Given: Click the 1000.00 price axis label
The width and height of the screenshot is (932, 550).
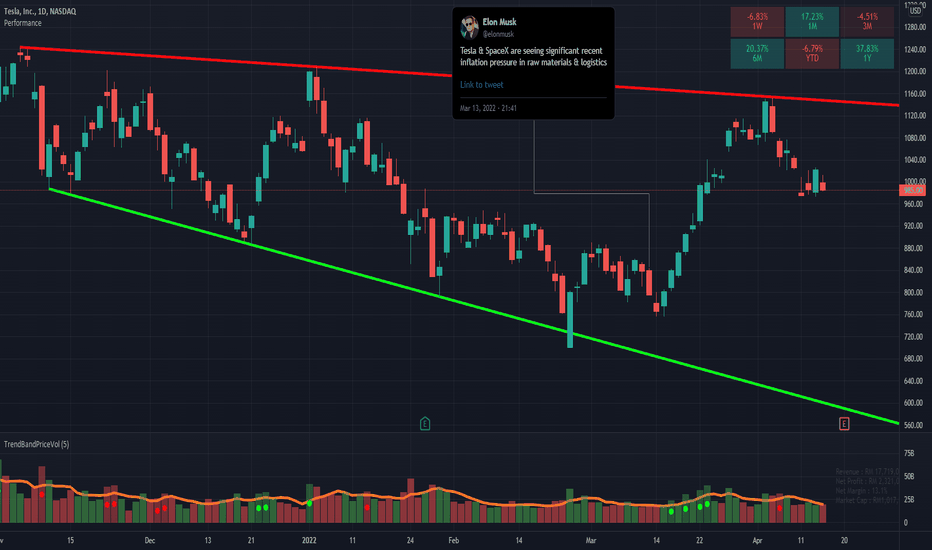Looking at the screenshot, I should pyautogui.click(x=914, y=182).
